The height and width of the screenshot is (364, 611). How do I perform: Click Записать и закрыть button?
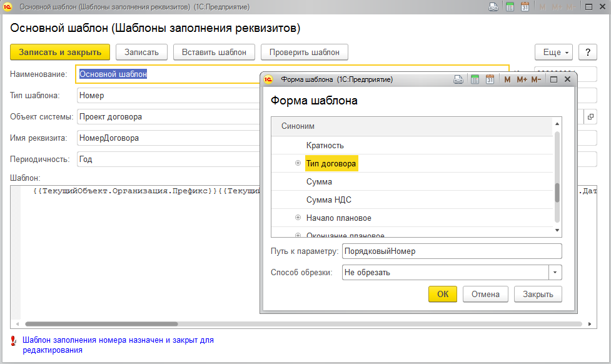[x=60, y=52]
